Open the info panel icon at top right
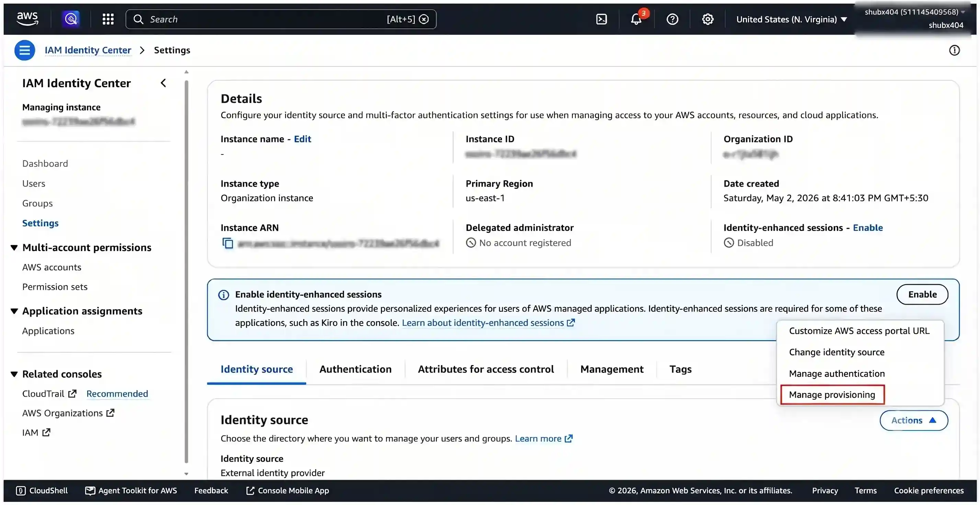The width and height of the screenshot is (980, 505). (954, 50)
